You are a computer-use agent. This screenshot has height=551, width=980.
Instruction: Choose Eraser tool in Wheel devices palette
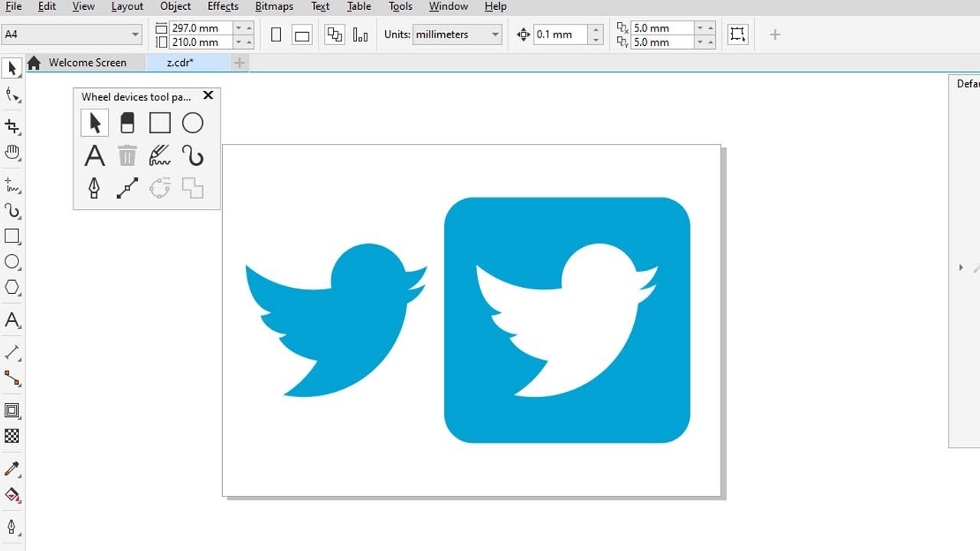(127, 122)
